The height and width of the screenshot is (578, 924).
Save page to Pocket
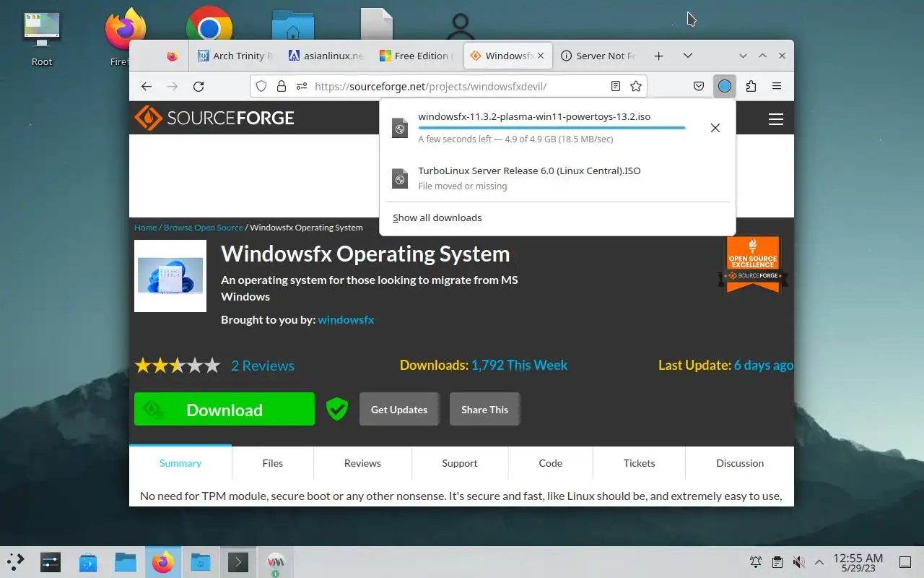coord(699,86)
